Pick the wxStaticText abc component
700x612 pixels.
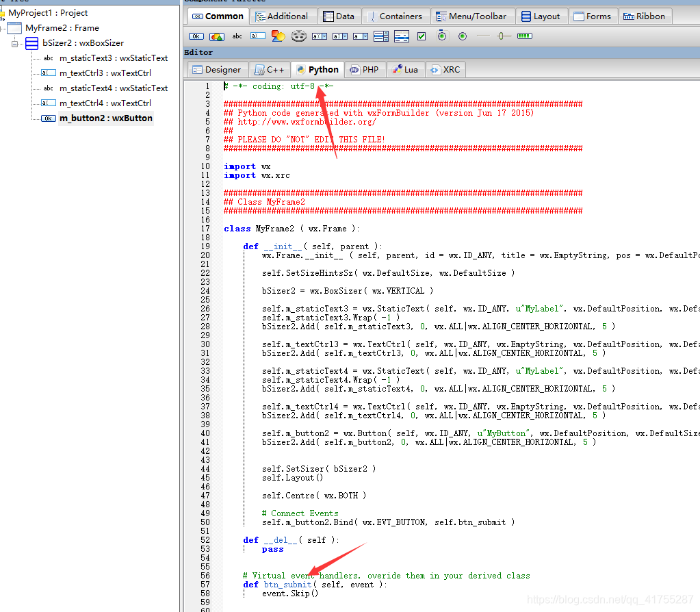237,36
